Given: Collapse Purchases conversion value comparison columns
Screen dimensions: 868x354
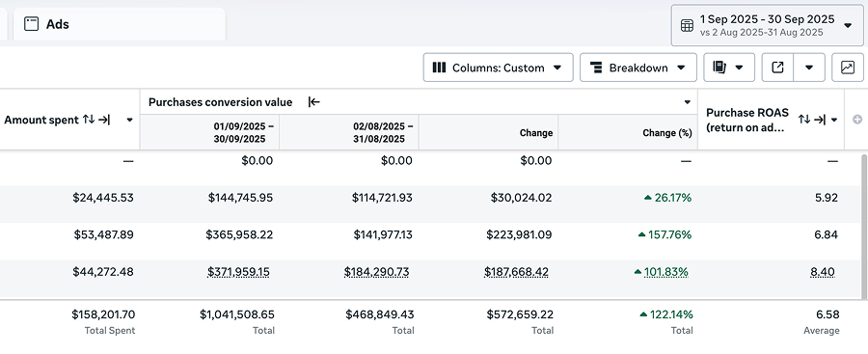Looking at the screenshot, I should click(x=314, y=102).
